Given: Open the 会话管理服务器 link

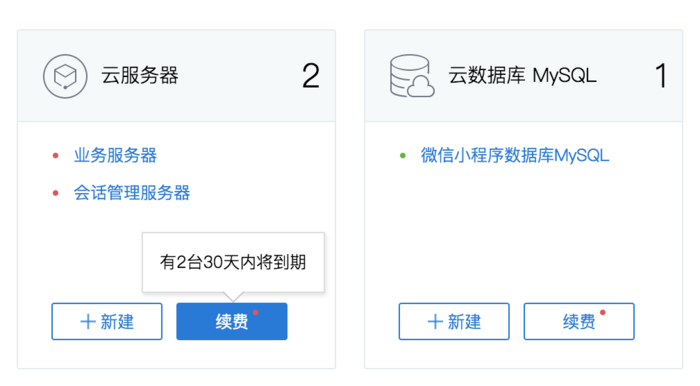Looking at the screenshot, I should point(132,193).
